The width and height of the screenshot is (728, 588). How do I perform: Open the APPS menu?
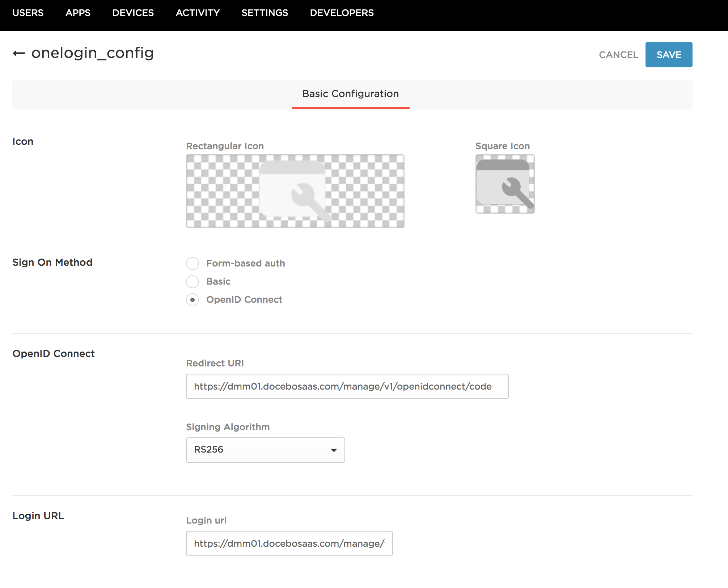point(78,13)
